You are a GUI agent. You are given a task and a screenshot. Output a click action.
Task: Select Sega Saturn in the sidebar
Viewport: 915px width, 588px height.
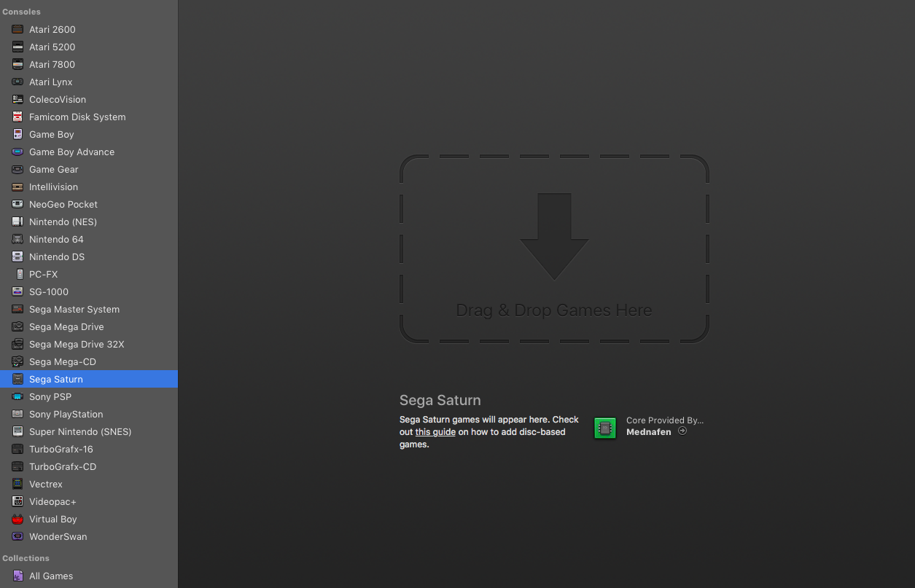[x=89, y=379]
